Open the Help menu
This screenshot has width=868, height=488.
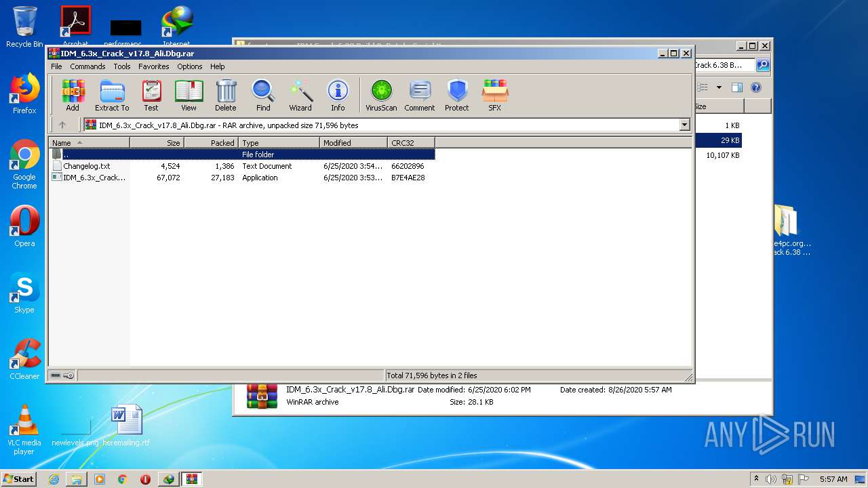click(217, 66)
